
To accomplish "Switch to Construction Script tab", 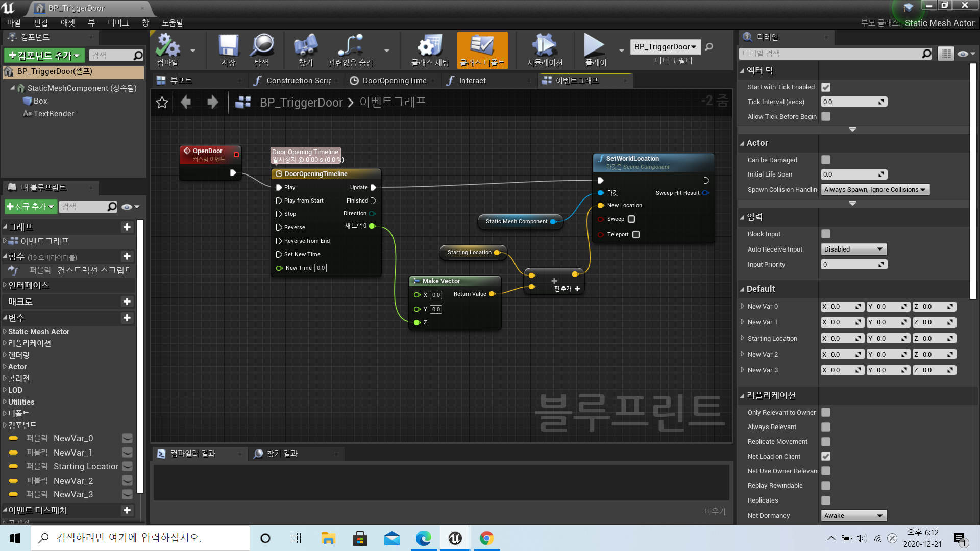I will tap(299, 81).
